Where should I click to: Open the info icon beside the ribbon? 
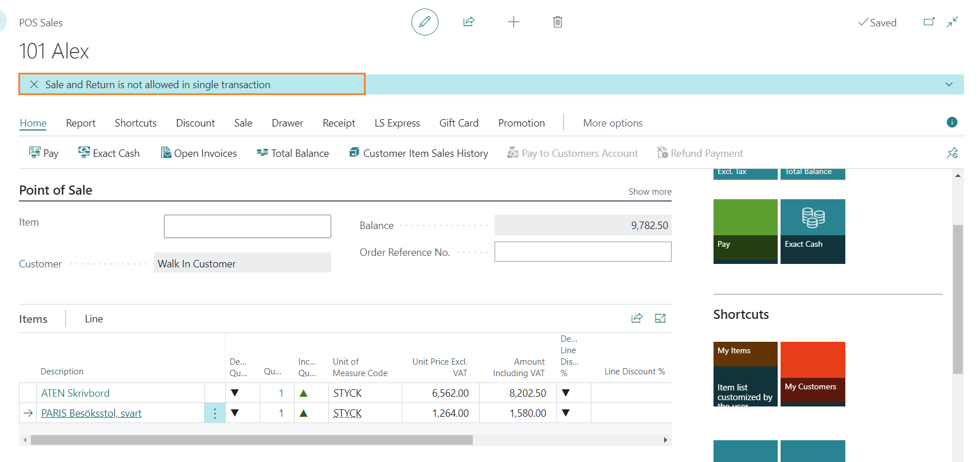point(952,122)
